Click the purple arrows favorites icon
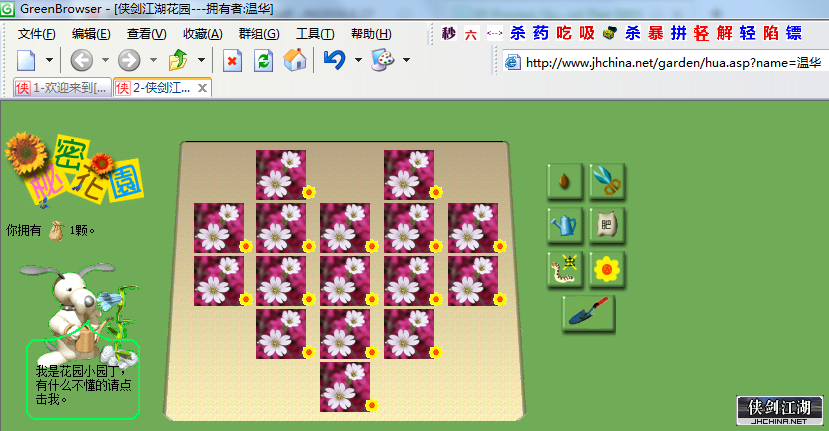The width and height of the screenshot is (829, 431). [x=494, y=34]
